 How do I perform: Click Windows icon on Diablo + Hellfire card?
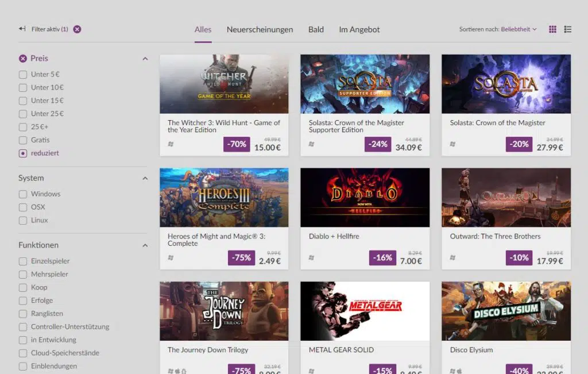pos(311,258)
